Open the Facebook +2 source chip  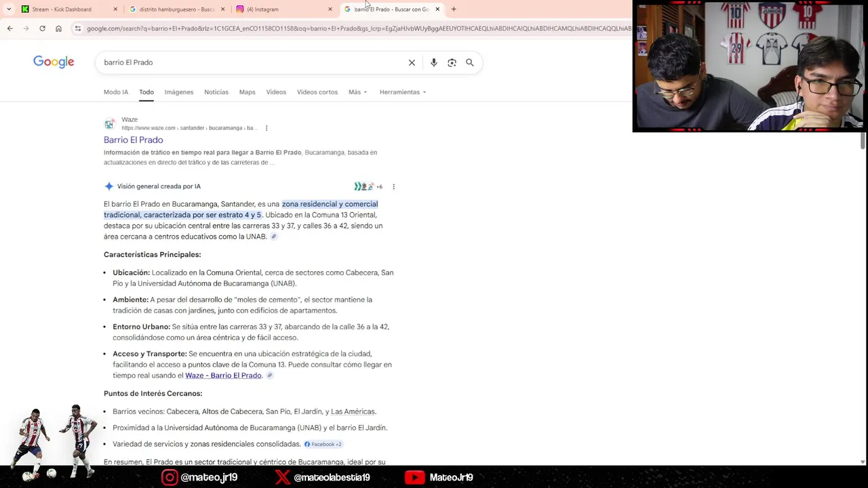point(323,444)
